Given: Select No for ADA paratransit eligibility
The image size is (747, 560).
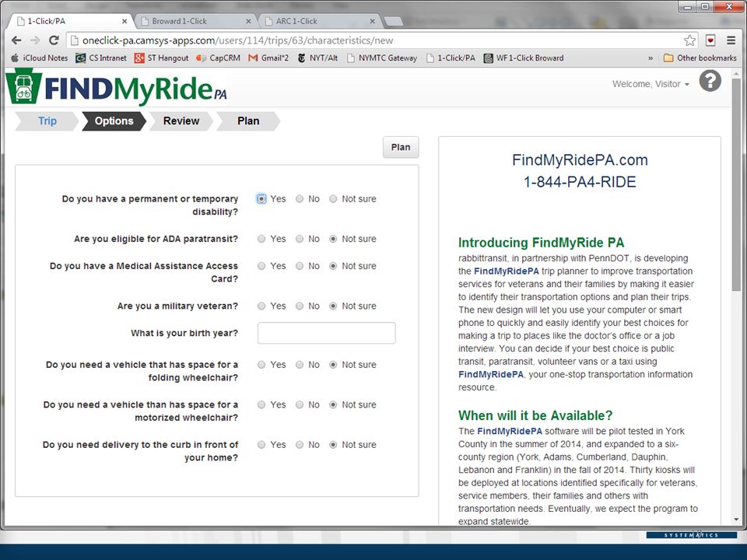Looking at the screenshot, I should [299, 239].
